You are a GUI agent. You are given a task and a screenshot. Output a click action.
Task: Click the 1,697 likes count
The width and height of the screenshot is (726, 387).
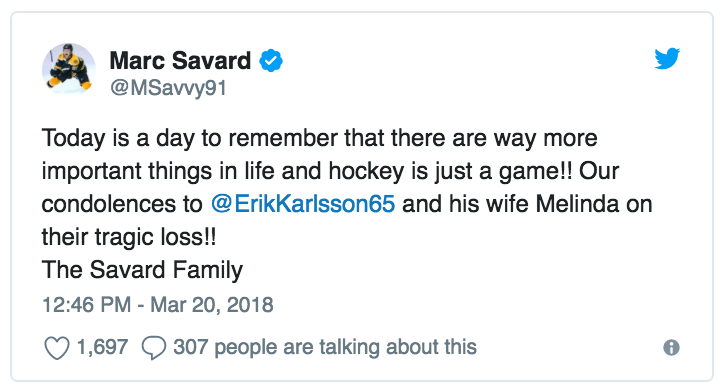tap(102, 347)
